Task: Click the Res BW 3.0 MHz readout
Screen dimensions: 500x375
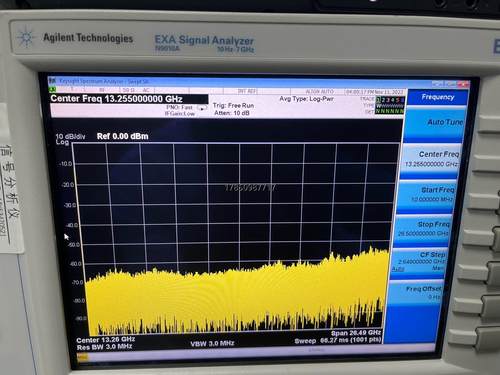Action: 104,347
